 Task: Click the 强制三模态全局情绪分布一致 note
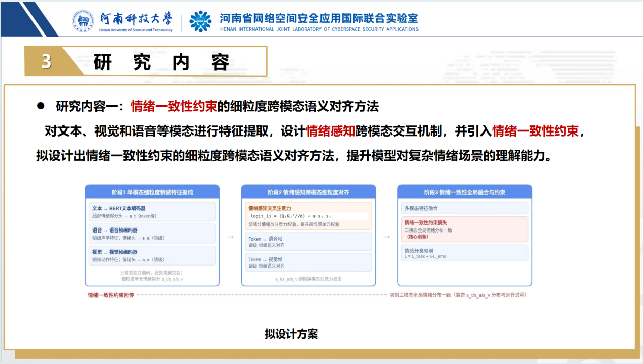pyautogui.click(x=458, y=295)
